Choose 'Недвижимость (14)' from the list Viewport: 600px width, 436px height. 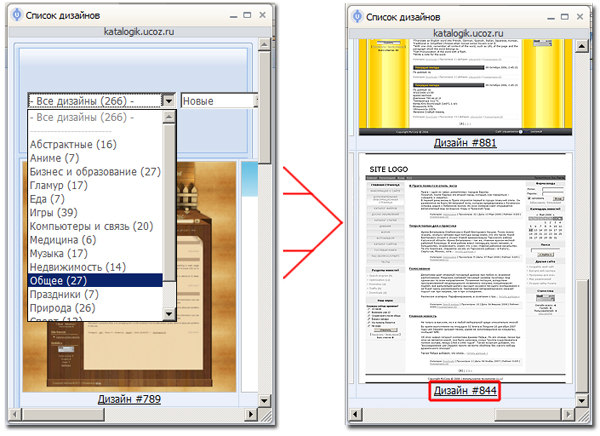(92, 267)
